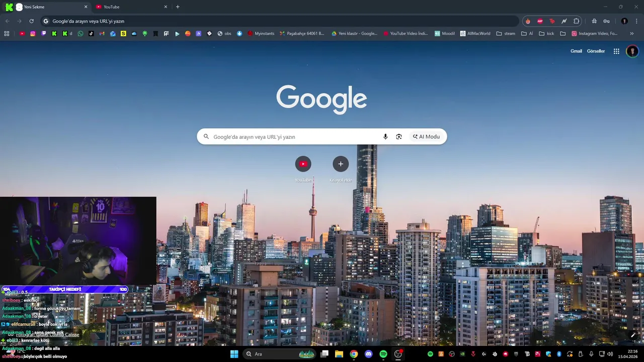The width and height of the screenshot is (644, 362).
Task: Click the customize page pencil icon
Action: coord(633,335)
